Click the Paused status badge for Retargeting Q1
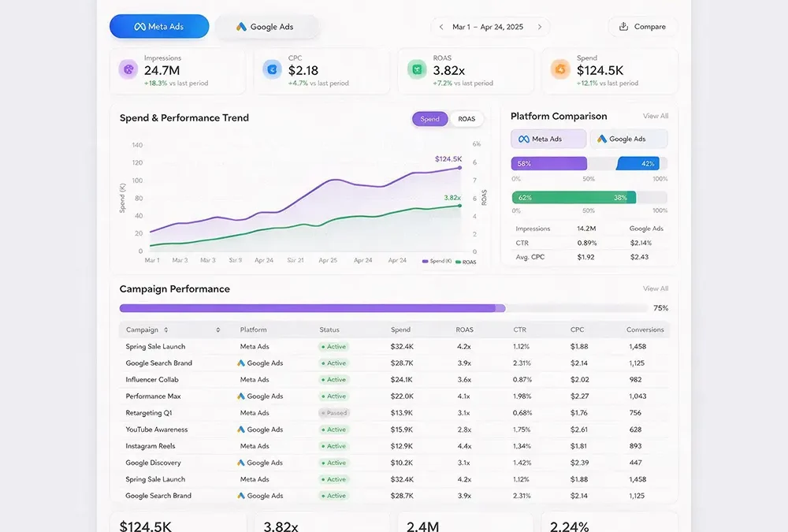Screen dimensions: 788x532 coord(334,413)
